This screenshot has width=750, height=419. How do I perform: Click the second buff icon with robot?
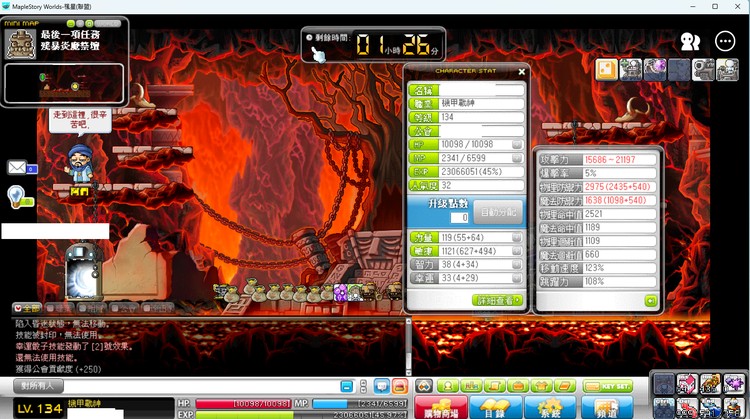630,70
